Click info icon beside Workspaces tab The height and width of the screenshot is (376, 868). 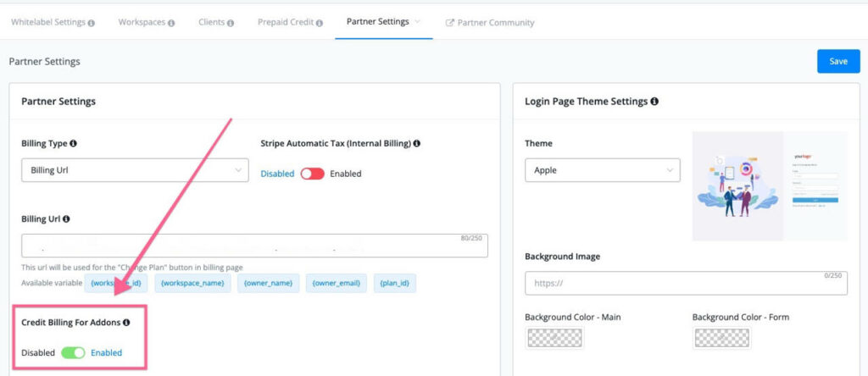click(171, 23)
